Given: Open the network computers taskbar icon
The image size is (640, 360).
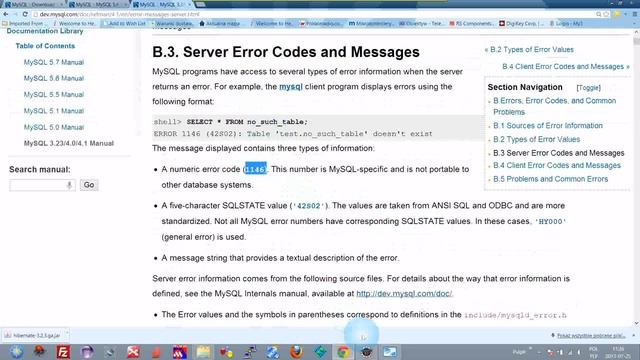Looking at the screenshot, I should pyautogui.click(x=250, y=352).
